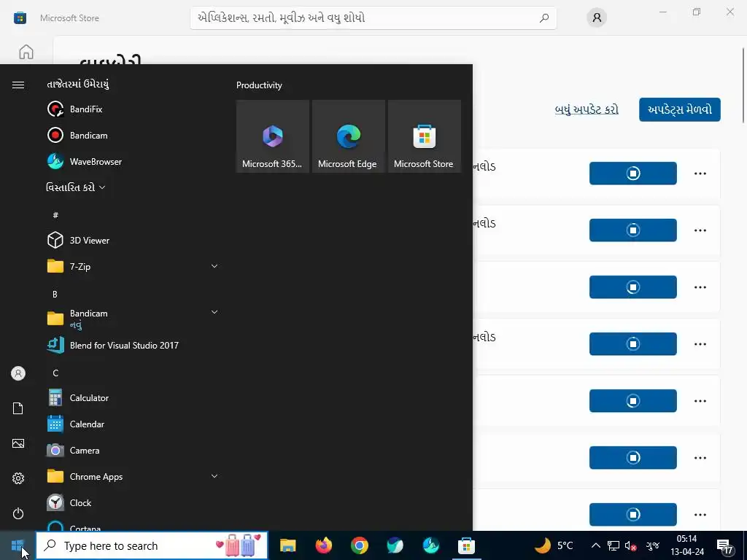Image resolution: width=747 pixels, height=560 pixels.
Task: Open notification center with 17 badge
Action: (725, 545)
